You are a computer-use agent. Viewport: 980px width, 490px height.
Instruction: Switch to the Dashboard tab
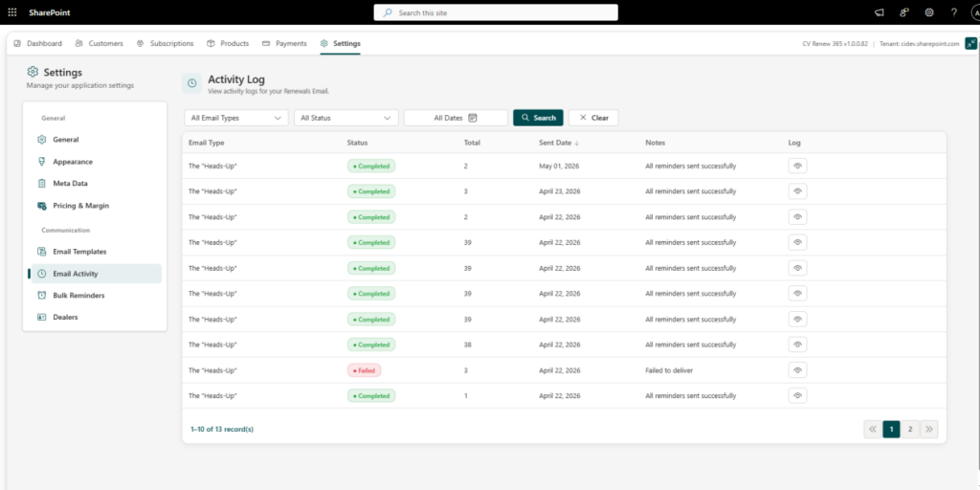37,43
